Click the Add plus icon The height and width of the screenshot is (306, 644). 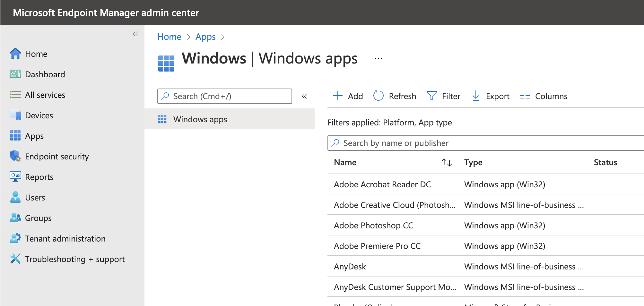pos(338,96)
